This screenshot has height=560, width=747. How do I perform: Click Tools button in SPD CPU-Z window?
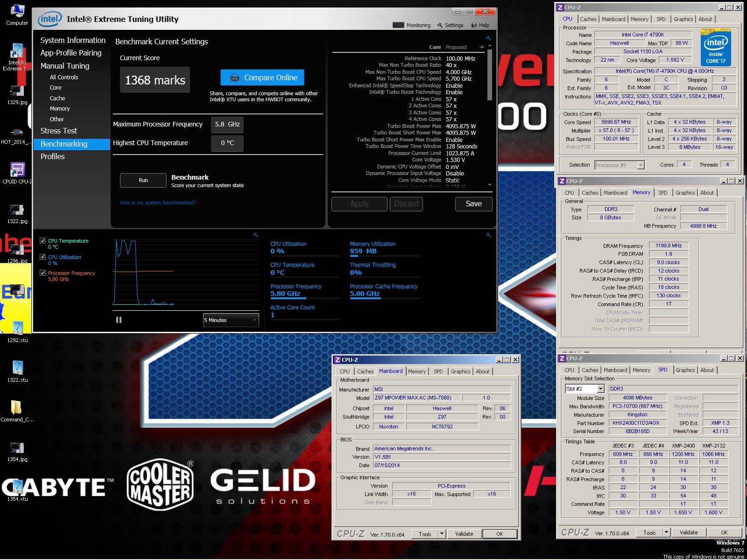649,532
